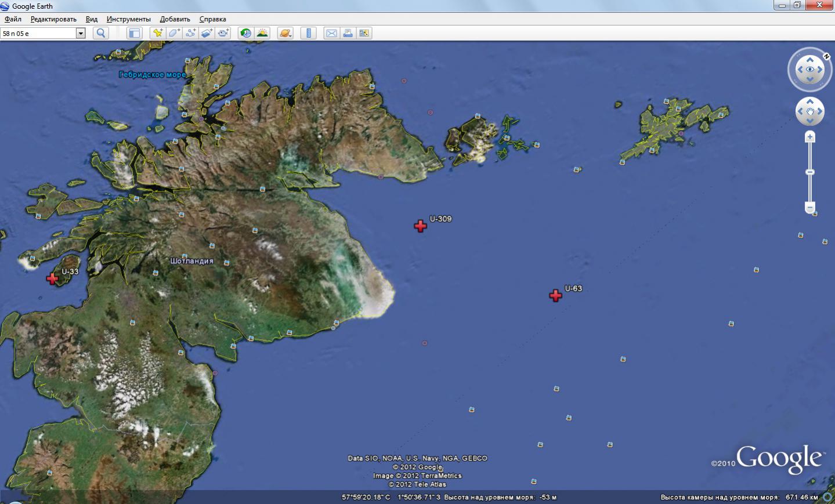Add a polygon with toolbar icon
The image size is (835, 504).
[x=174, y=33]
